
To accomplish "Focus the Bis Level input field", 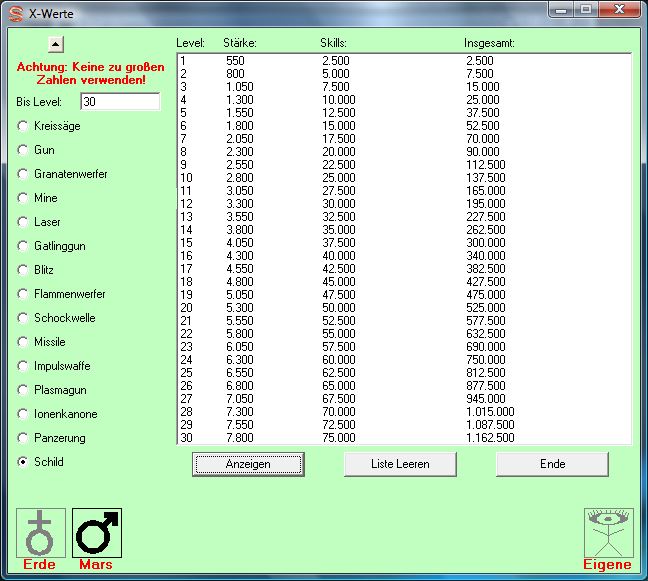I will click(120, 102).
